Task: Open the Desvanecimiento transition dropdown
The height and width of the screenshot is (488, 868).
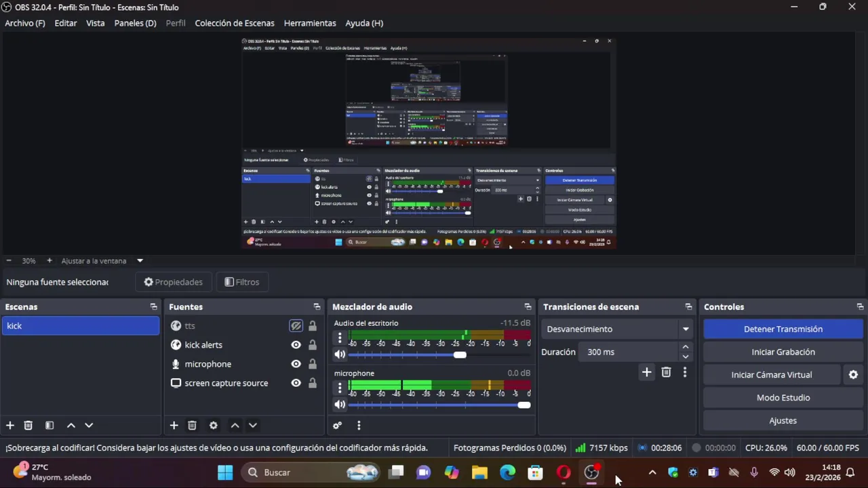Action: [616, 329]
